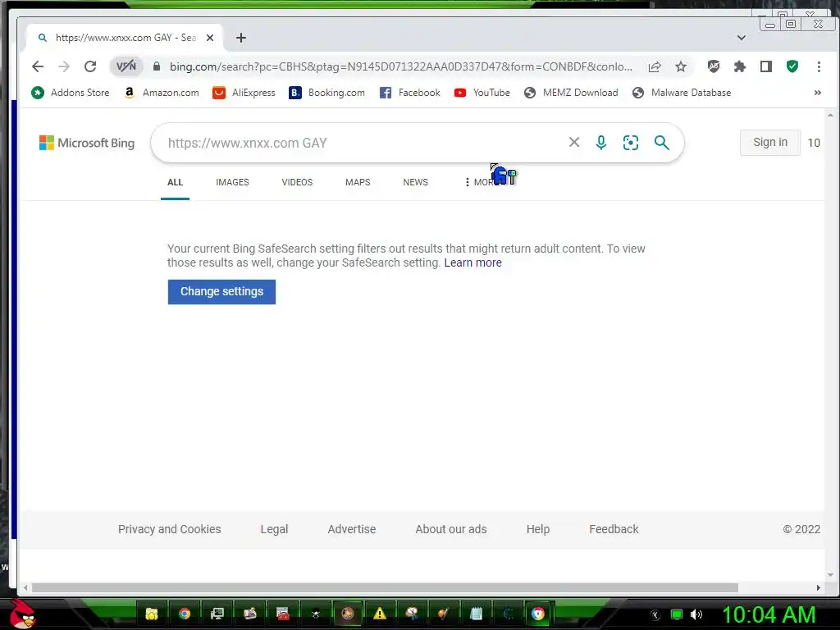
Task: Open Booking.com bookmark
Action: pyautogui.click(x=326, y=93)
